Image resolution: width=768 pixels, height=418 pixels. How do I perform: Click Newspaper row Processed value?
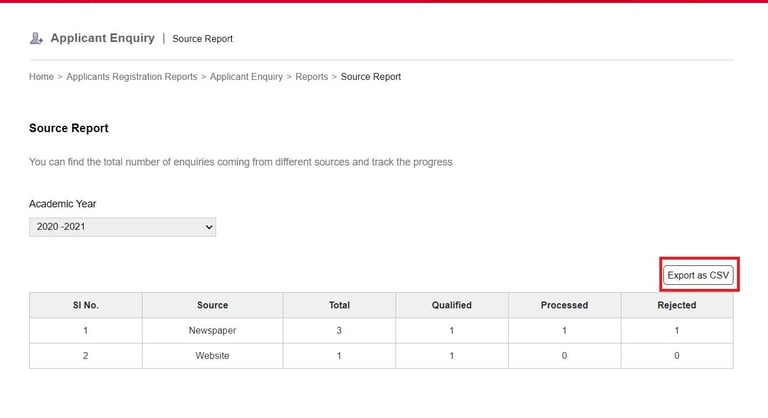[x=564, y=330]
